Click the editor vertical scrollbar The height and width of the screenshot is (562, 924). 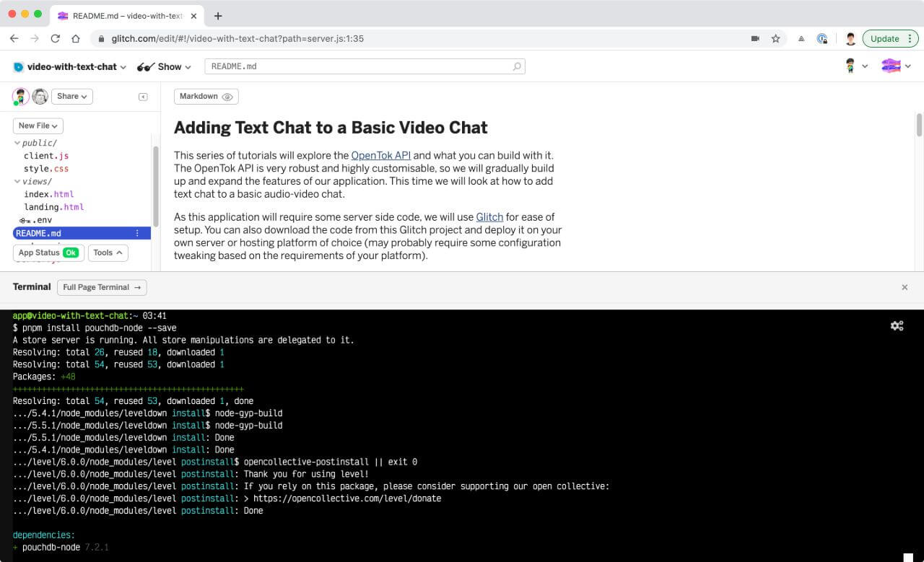(919, 124)
